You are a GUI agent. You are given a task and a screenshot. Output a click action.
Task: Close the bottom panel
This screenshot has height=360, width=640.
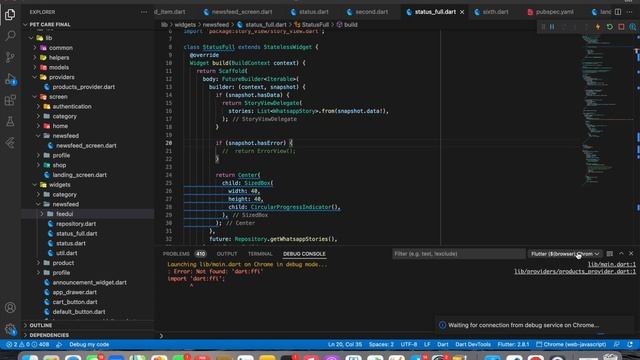[x=631, y=254]
